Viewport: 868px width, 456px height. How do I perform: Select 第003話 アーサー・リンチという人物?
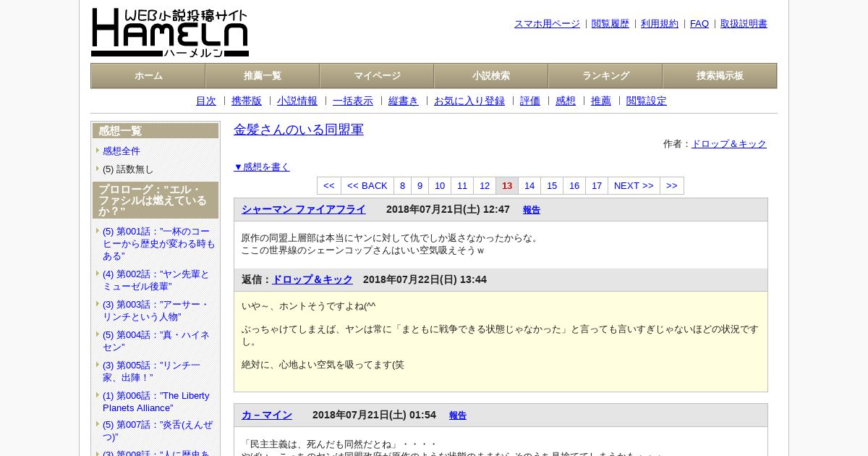(x=156, y=311)
